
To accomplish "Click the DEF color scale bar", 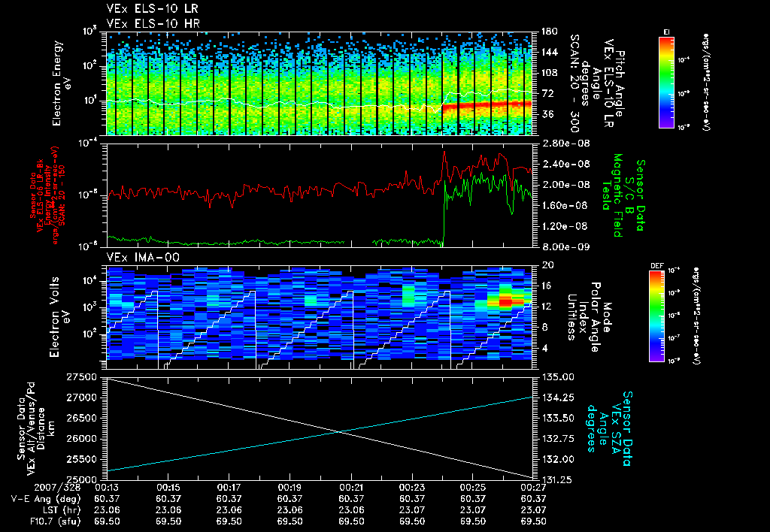I will [656, 316].
